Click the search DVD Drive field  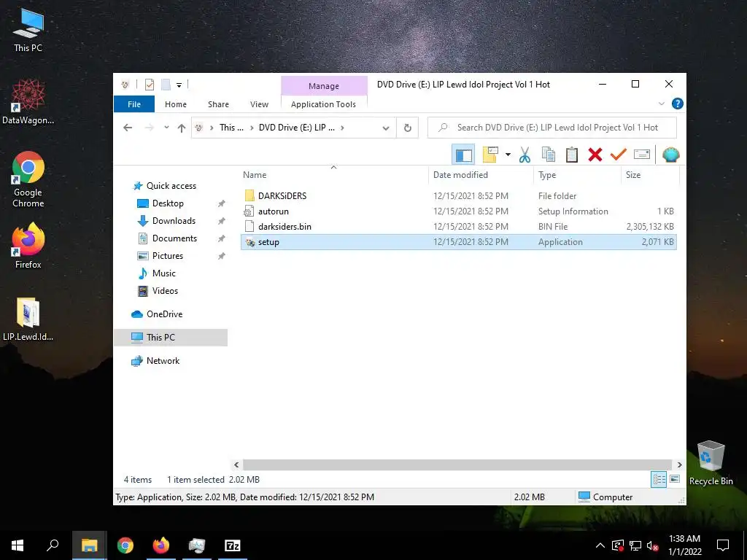point(551,128)
